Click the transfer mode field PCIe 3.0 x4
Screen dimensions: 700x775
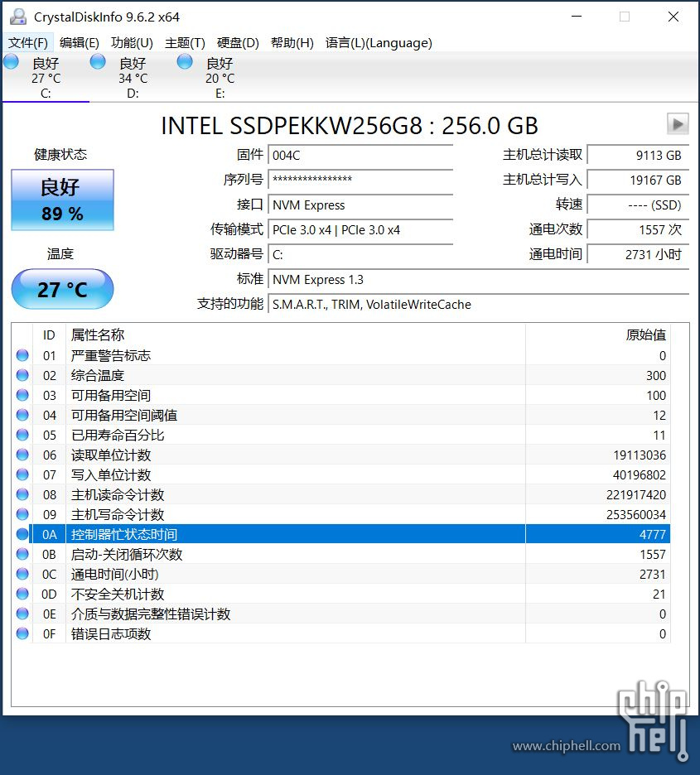360,230
